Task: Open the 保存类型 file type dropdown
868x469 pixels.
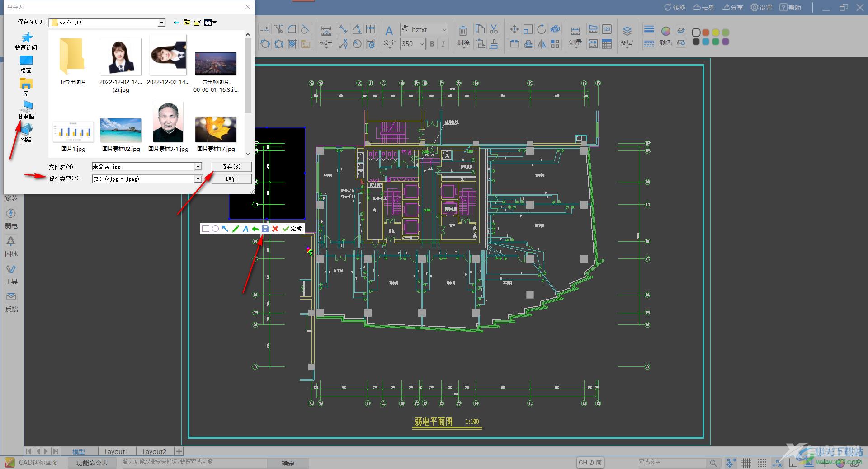Action: pos(198,179)
